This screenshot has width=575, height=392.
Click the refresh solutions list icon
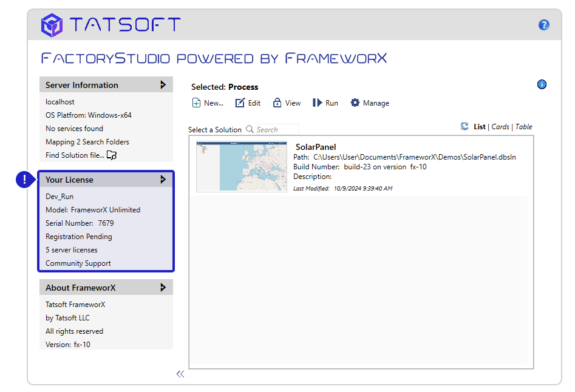[464, 126]
